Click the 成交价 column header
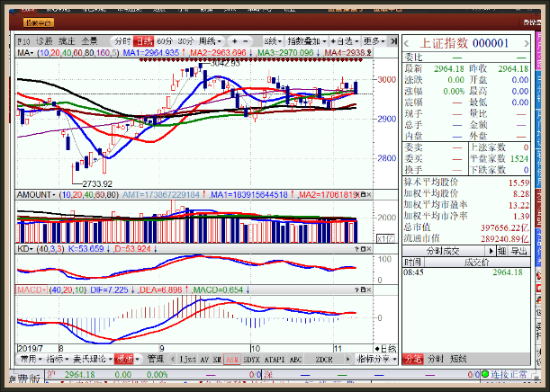The image size is (550, 392). pos(477,262)
